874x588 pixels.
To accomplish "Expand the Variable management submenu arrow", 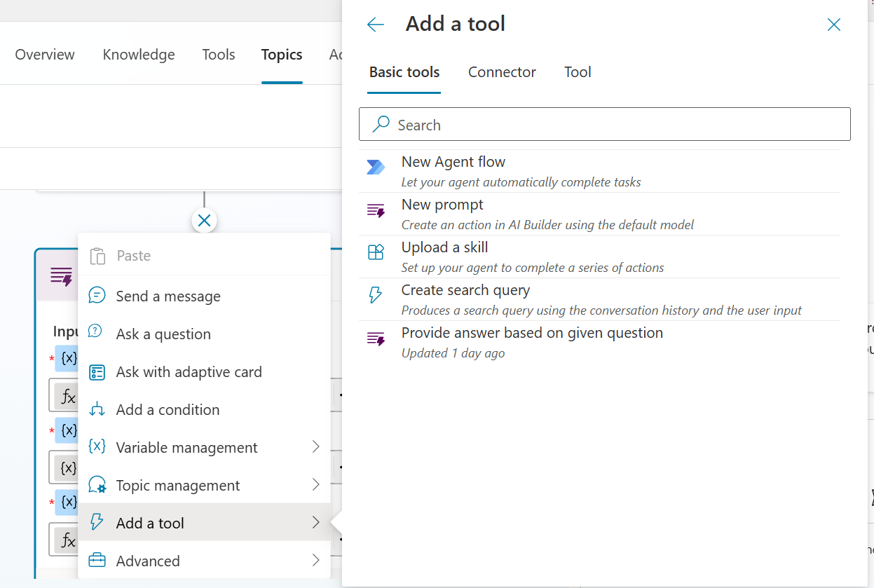I will (315, 447).
